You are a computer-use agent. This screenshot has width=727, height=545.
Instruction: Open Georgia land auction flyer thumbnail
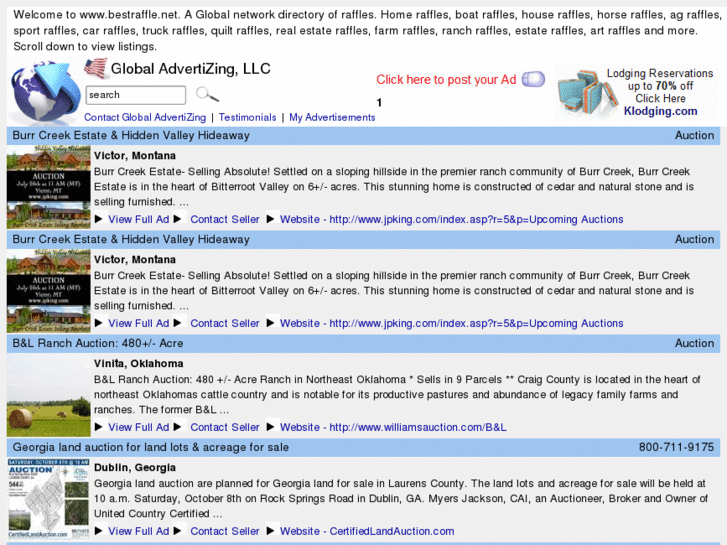pos(49,499)
